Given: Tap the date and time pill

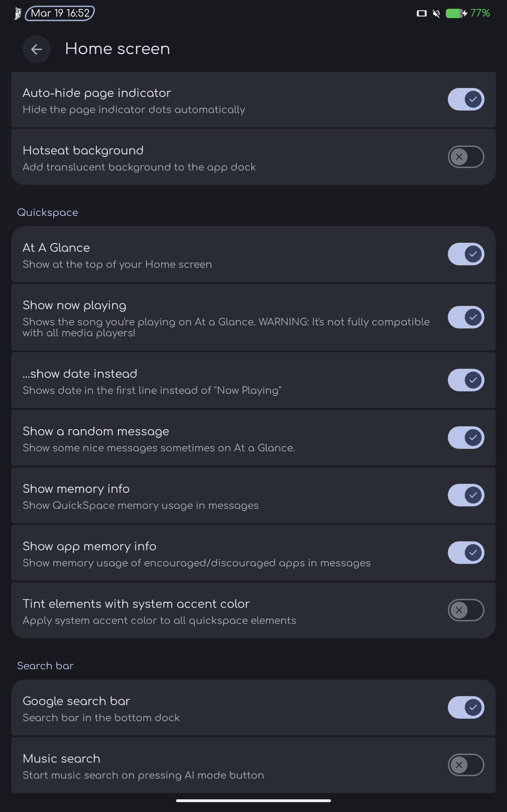Looking at the screenshot, I should point(60,13).
